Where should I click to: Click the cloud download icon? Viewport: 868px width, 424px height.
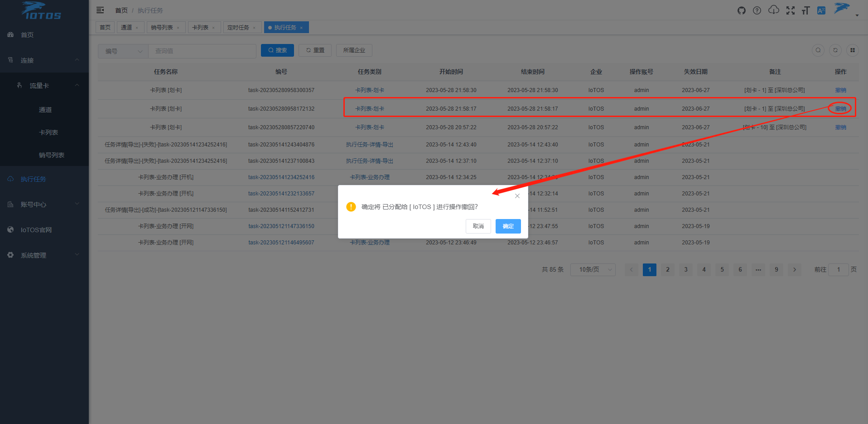click(774, 10)
